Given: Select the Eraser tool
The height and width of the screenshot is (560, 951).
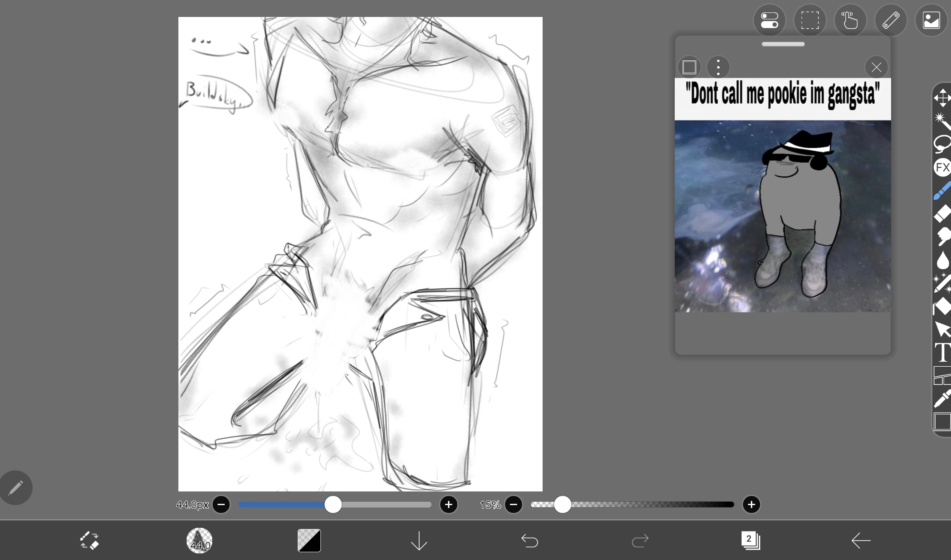Looking at the screenshot, I should (942, 214).
